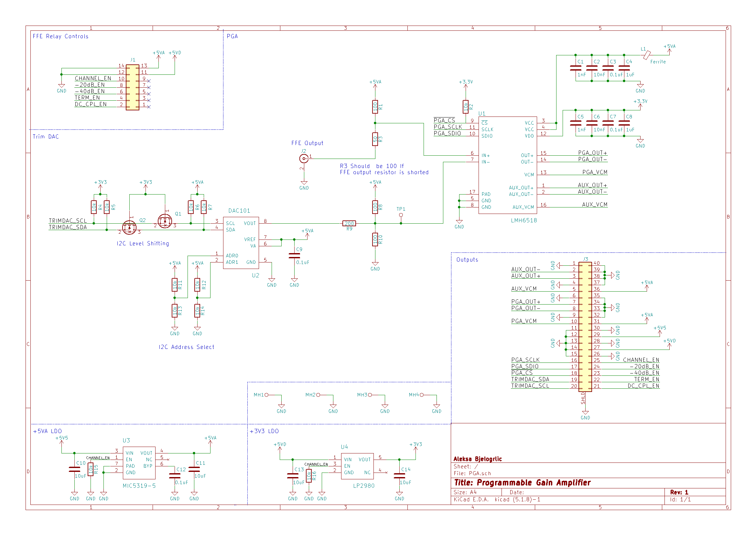
Task: Select the PGA_SDIO label at U1 pin 10
Action: (447, 133)
